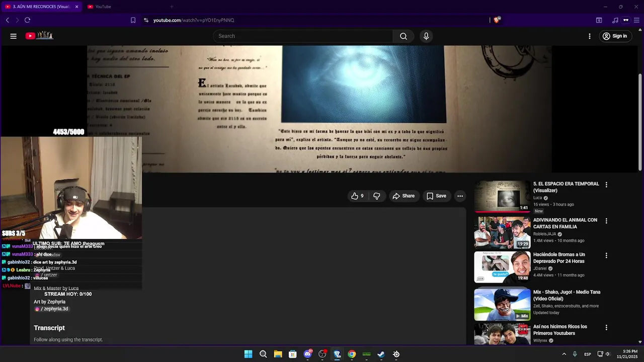Open the browser main menu
This screenshot has height=362, width=644.
[637, 20]
